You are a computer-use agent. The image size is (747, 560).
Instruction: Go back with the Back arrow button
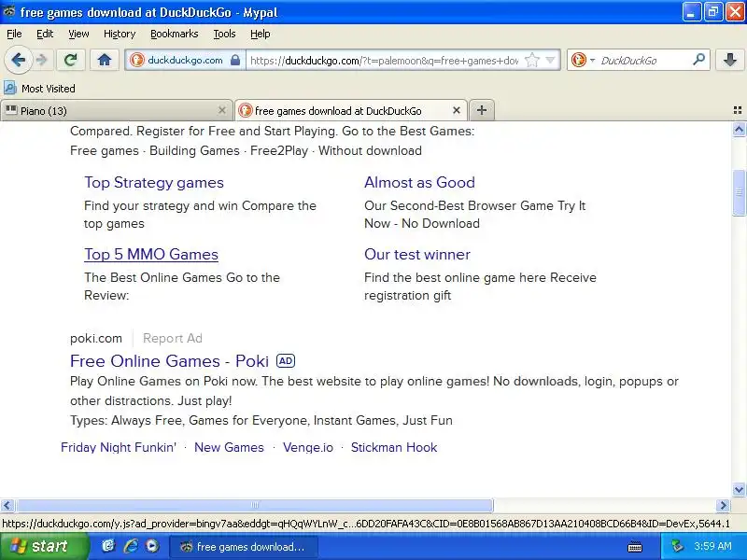click(19, 60)
